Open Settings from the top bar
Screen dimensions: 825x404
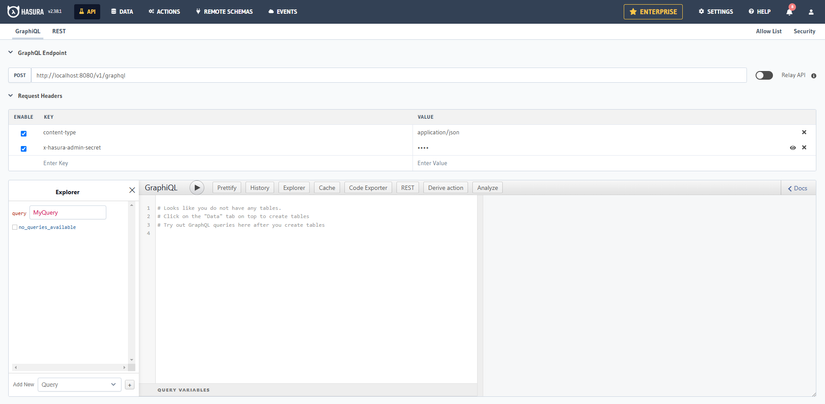716,12
